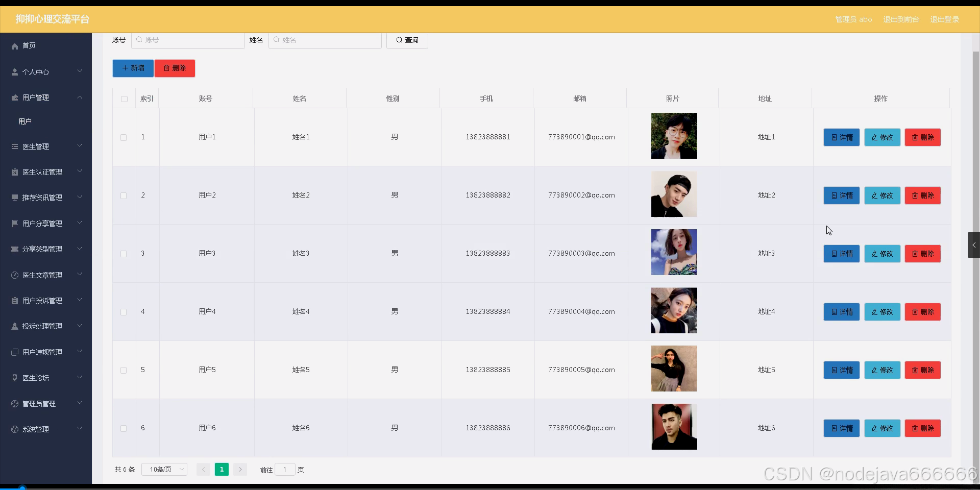
Task: Click the 医生认证管理 sidebar icon
Action: (15, 172)
